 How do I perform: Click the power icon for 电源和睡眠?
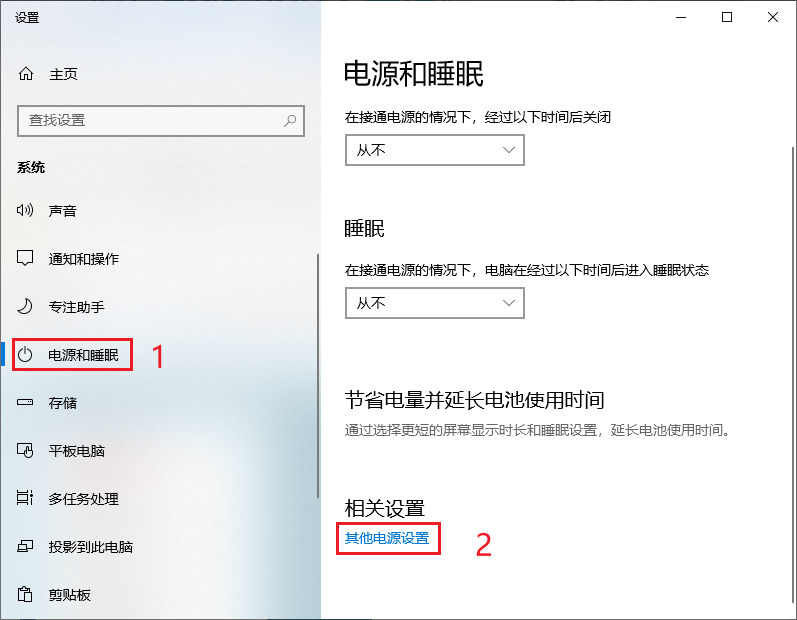[x=25, y=355]
